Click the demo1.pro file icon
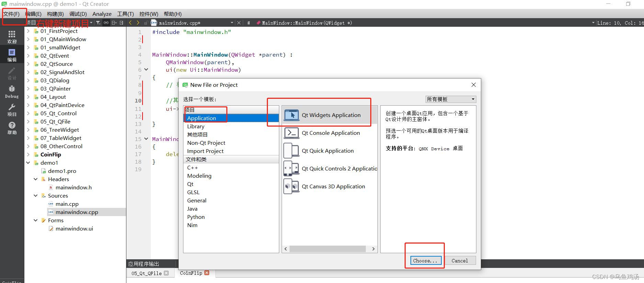644x283 pixels. pos(44,171)
